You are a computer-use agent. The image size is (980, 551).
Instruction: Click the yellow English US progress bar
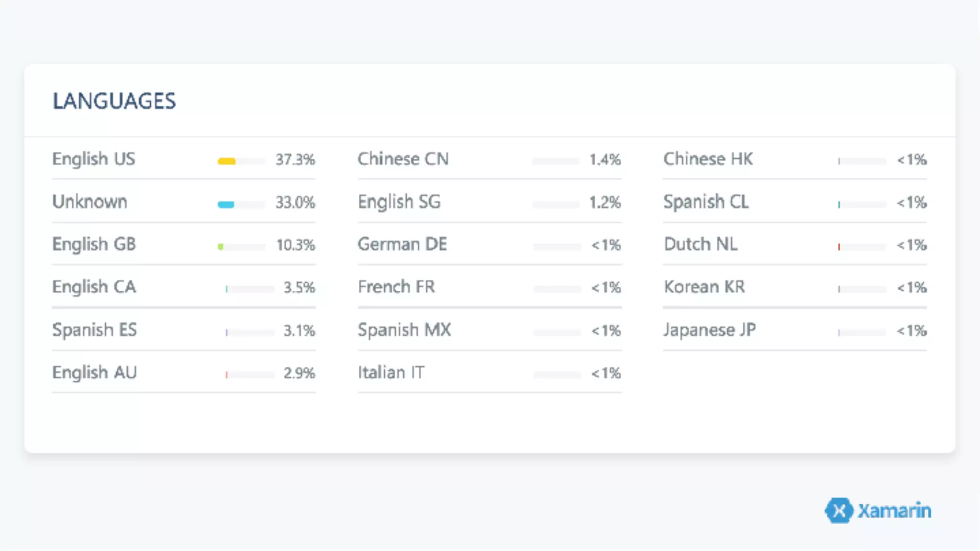227,161
